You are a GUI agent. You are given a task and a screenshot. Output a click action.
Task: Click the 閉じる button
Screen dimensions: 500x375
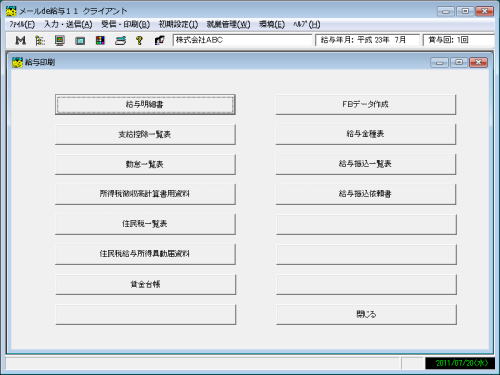[x=366, y=314]
